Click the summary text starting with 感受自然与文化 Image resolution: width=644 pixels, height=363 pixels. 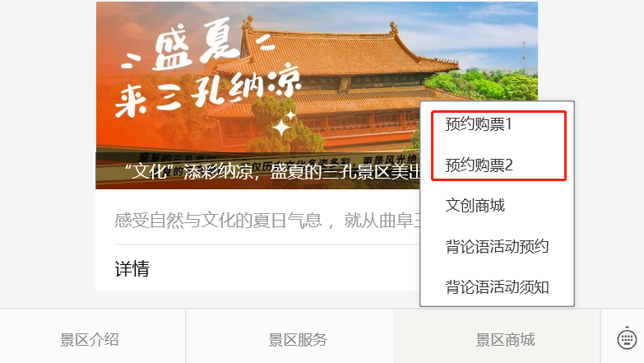[267, 221]
